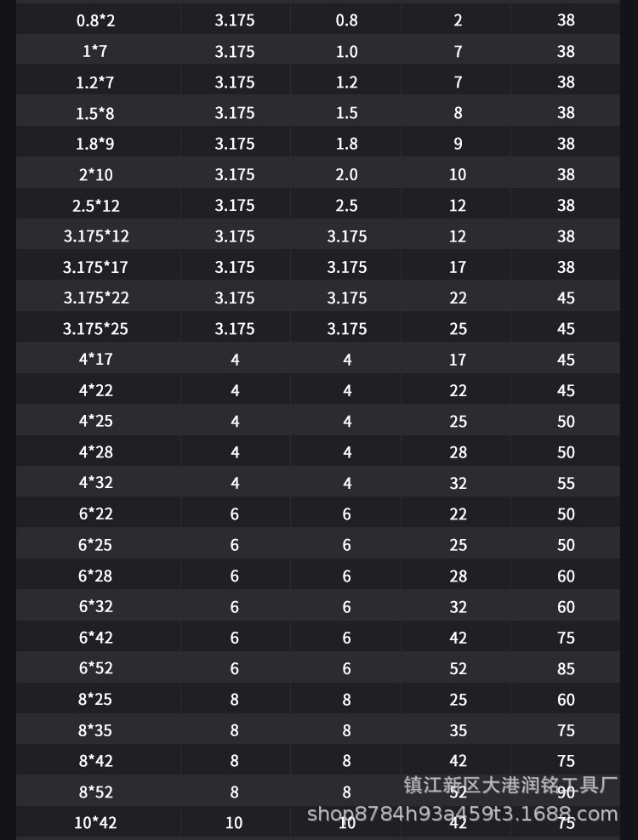638x840 pixels.
Task: Select the 8*35 specification cell
Action: (95, 730)
